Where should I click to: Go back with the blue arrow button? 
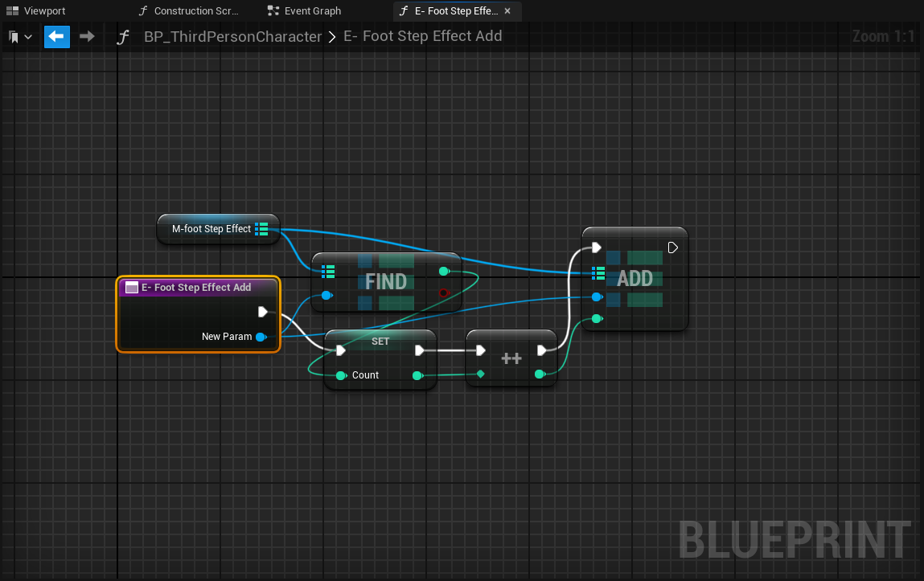click(56, 36)
